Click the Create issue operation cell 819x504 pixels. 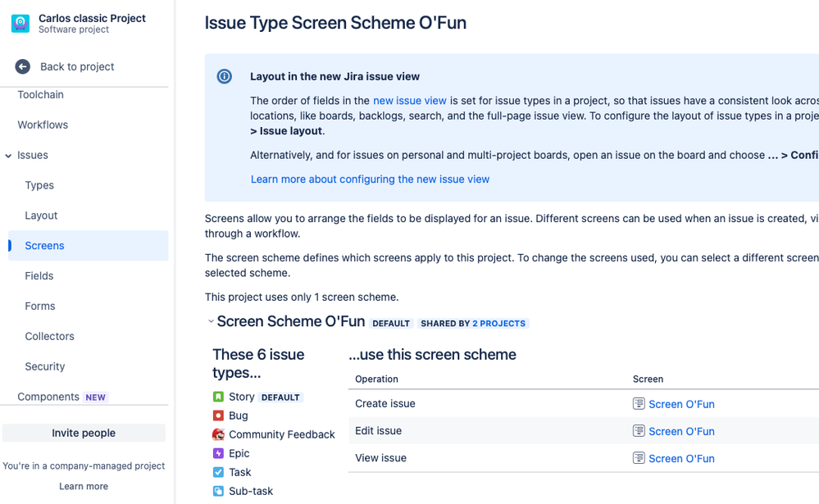[x=385, y=404]
